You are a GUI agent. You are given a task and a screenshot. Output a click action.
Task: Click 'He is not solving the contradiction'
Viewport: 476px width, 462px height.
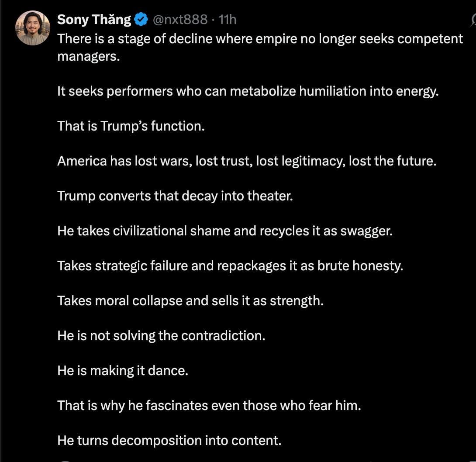(162, 336)
